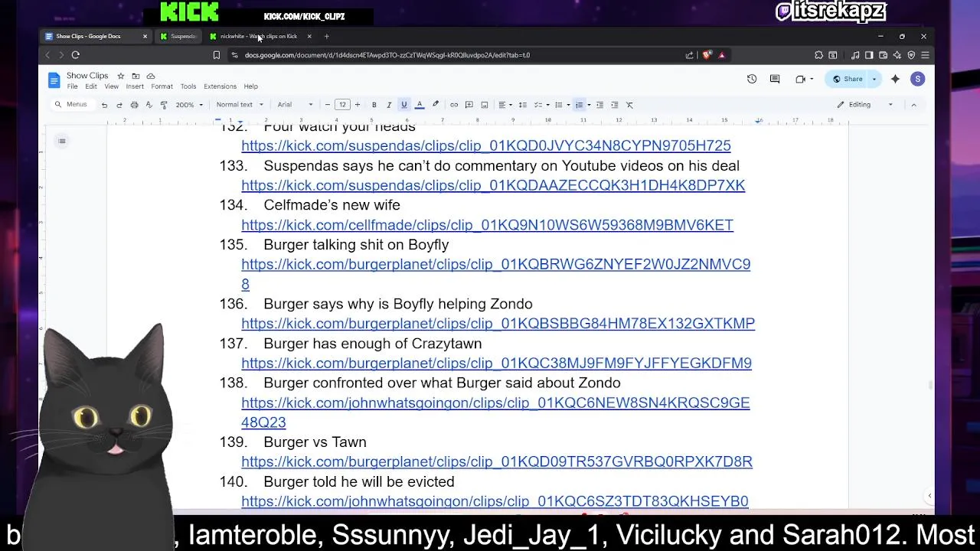Viewport: 980px width, 551px height.
Task: Open the Editing mode dropdown
Action: pos(864,105)
